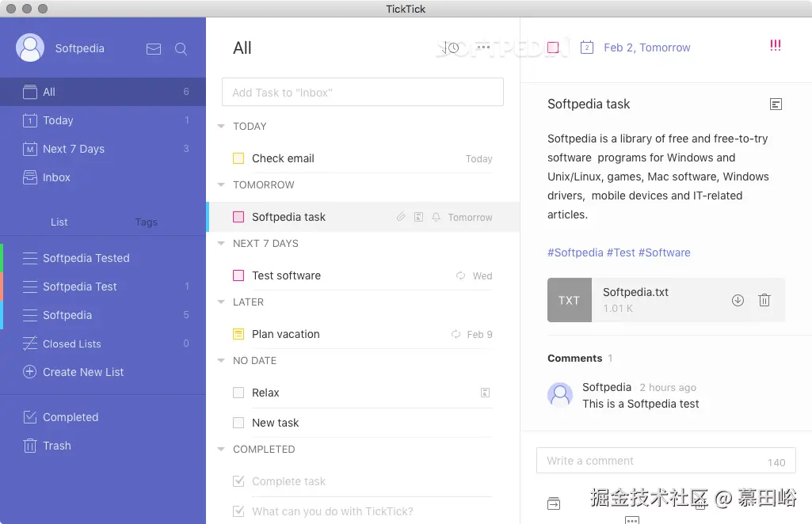Open the Today smart list
This screenshot has width=812, height=524.
(x=103, y=120)
